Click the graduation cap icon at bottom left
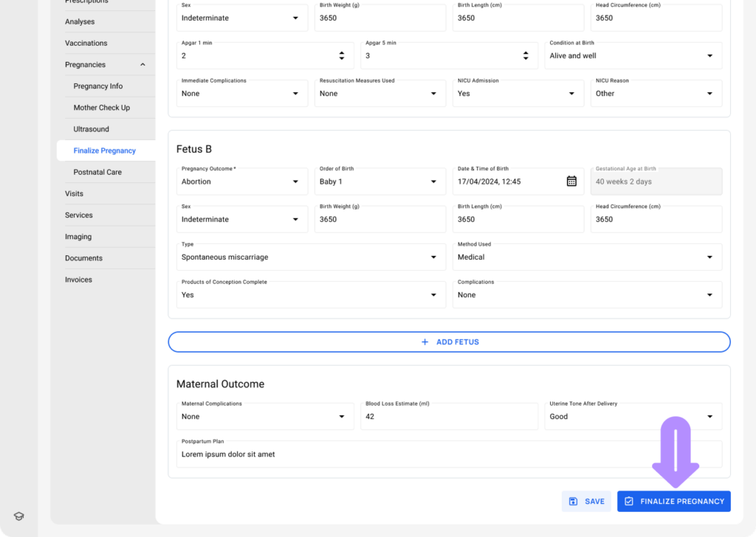This screenshot has width=756, height=537. [19, 516]
